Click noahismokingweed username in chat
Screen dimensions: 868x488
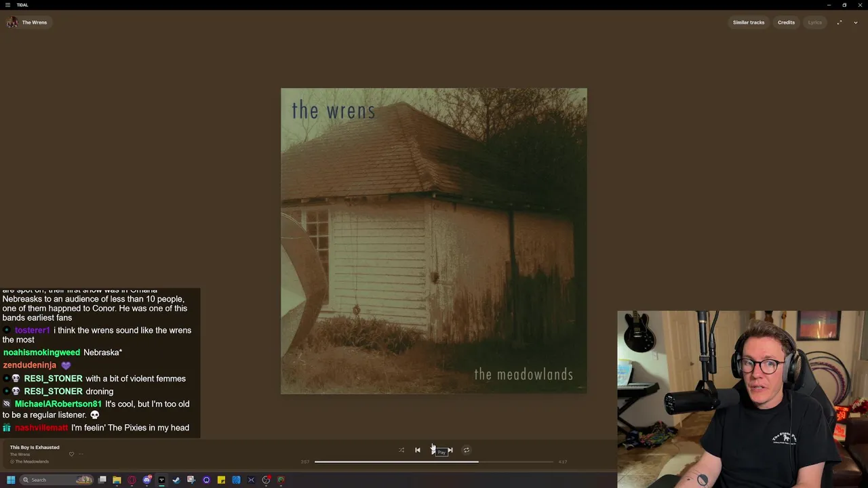41,352
